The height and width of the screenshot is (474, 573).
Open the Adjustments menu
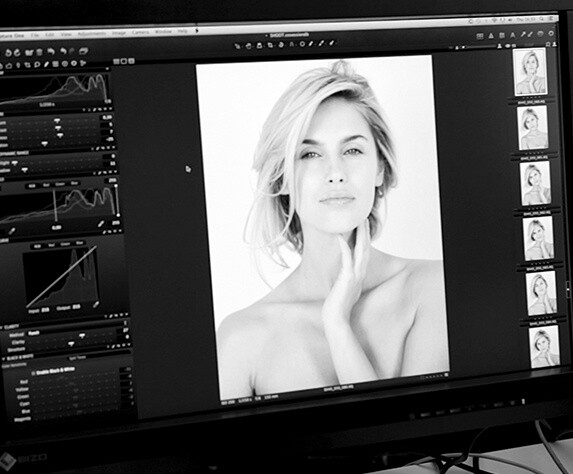[x=92, y=34]
